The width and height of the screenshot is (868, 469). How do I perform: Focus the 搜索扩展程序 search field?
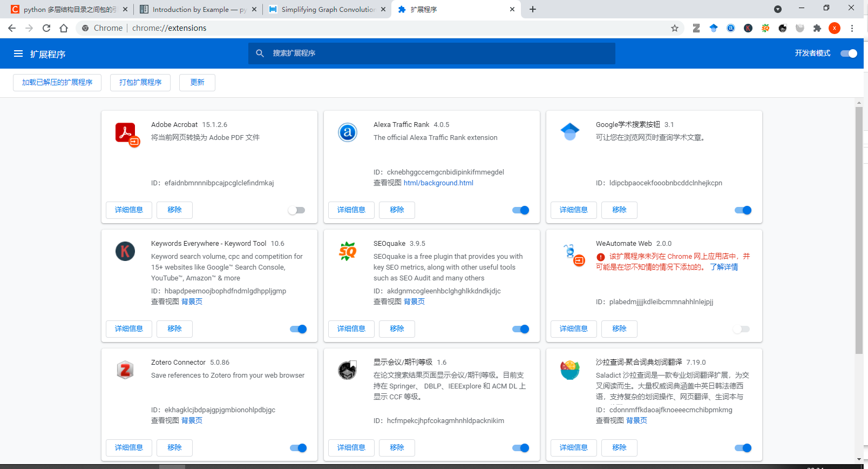point(432,53)
